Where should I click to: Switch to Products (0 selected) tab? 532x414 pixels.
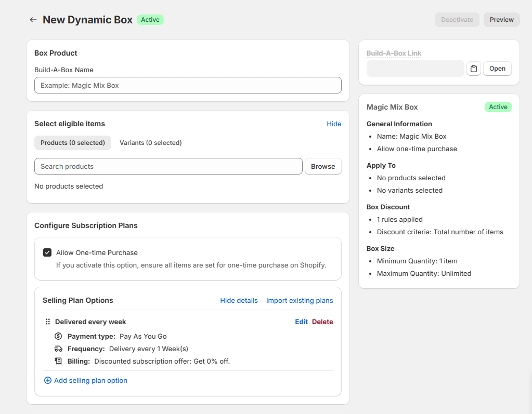(73, 143)
